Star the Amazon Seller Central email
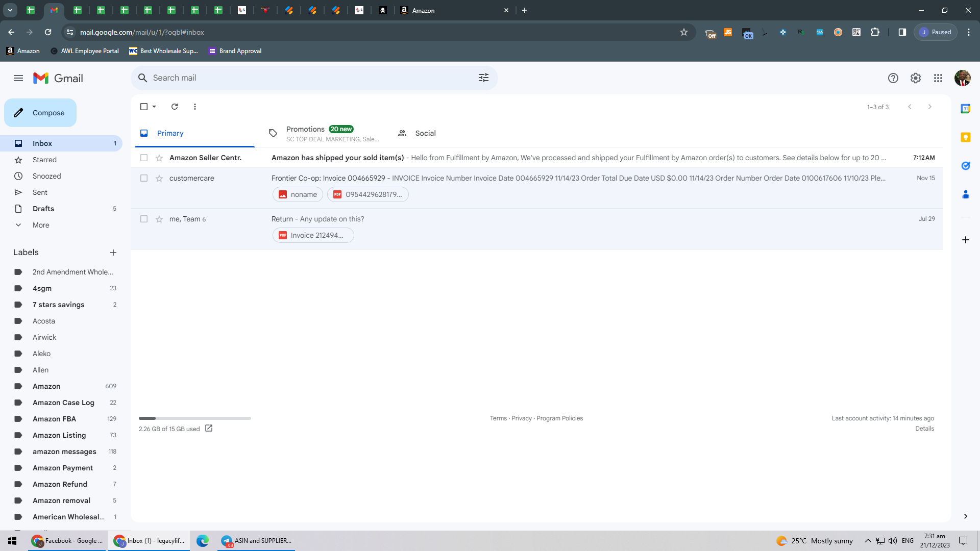The image size is (980, 551). point(159,158)
